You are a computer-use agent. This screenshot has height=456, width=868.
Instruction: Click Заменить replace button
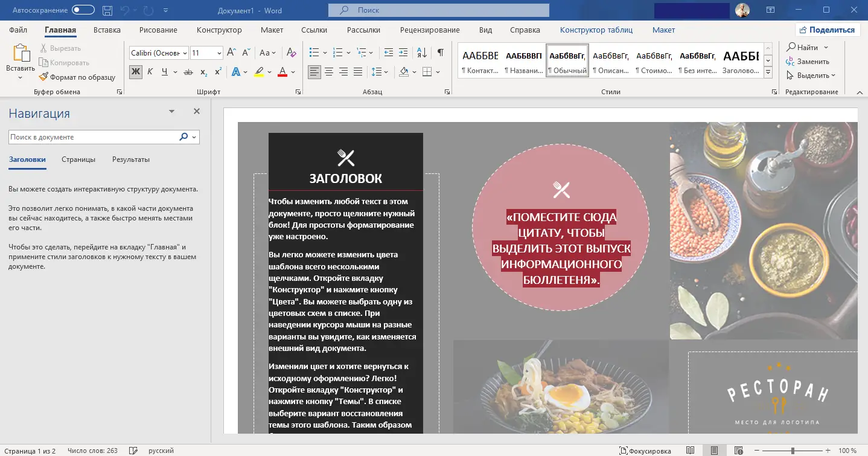pyautogui.click(x=808, y=61)
